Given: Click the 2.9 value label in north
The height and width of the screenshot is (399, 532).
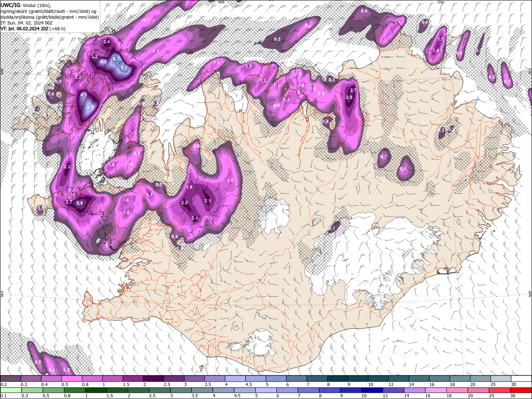Looking at the screenshot, I should coord(349,97).
